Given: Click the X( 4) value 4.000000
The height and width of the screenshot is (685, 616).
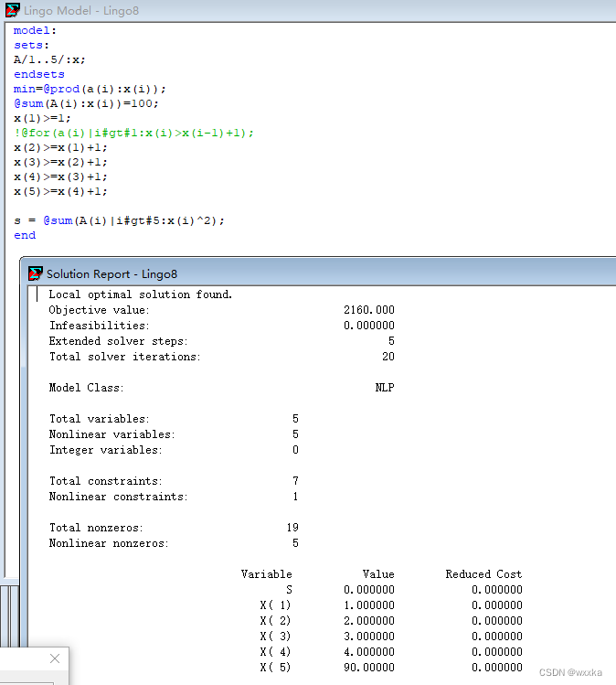Looking at the screenshot, I should [369, 652].
